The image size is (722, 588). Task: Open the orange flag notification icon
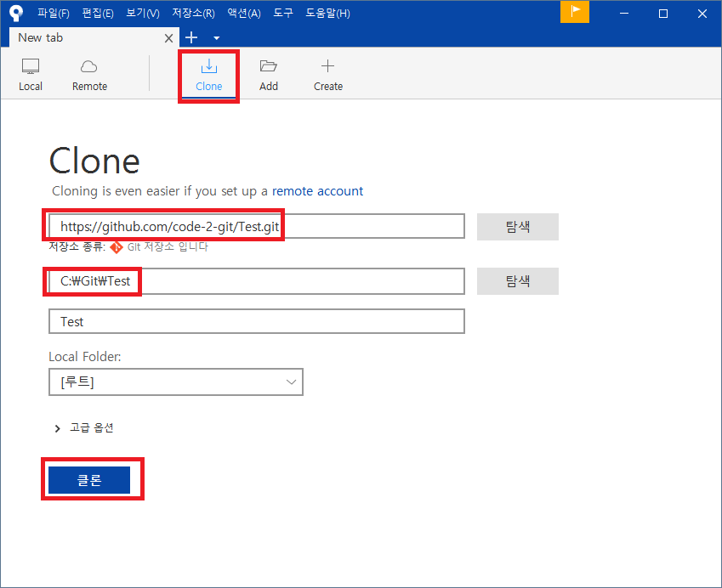tap(575, 12)
